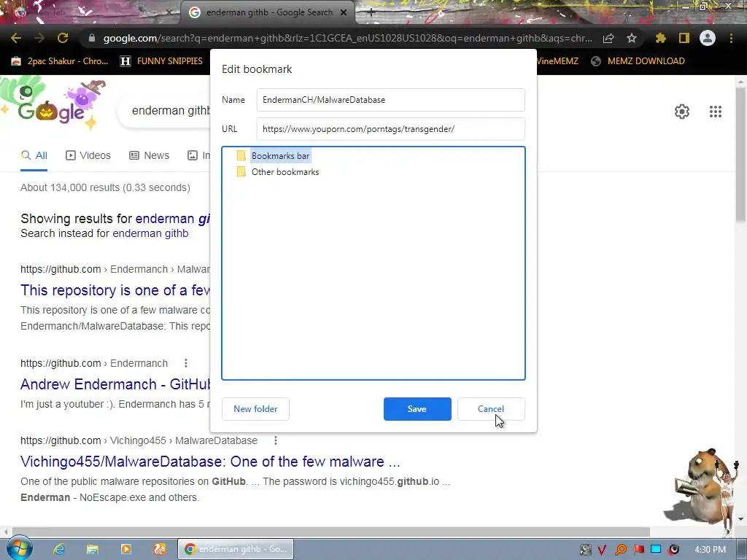
Task: Open 'This repository is one of a few' result
Action: point(115,290)
